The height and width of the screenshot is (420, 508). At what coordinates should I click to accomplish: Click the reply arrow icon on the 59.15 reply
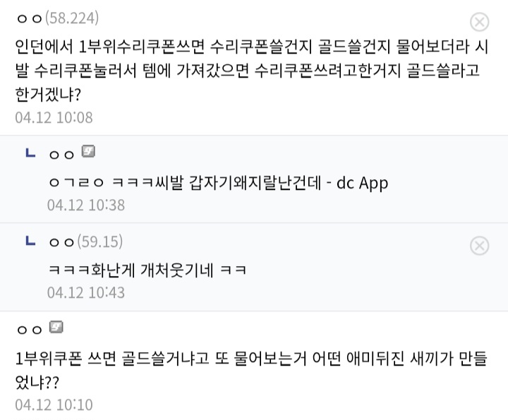coord(30,241)
